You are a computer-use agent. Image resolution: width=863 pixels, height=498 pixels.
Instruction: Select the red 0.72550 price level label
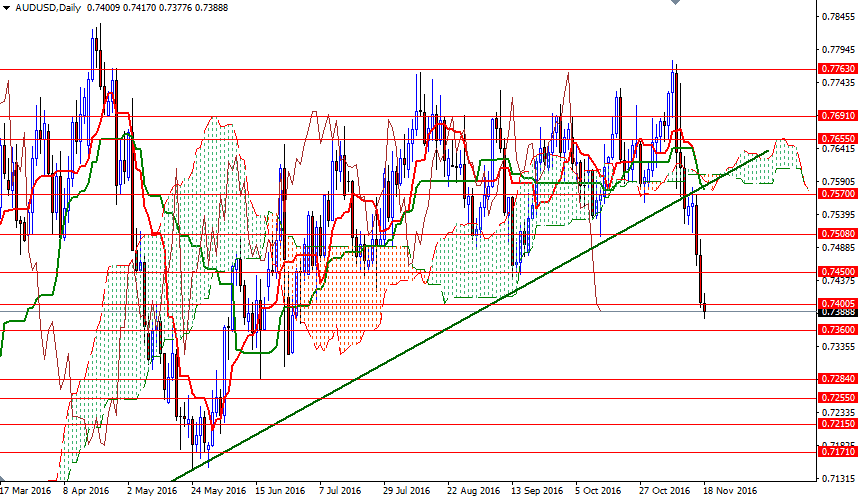click(839, 397)
